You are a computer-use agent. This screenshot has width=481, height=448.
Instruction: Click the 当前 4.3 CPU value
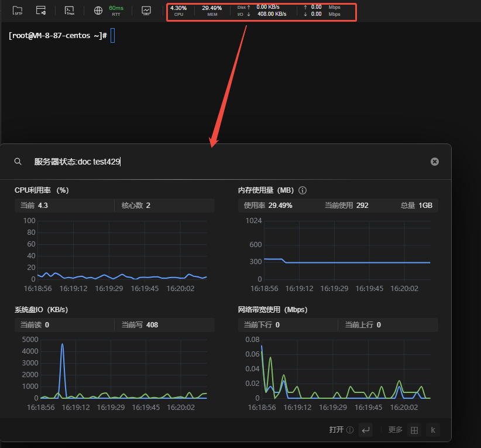[x=34, y=206]
